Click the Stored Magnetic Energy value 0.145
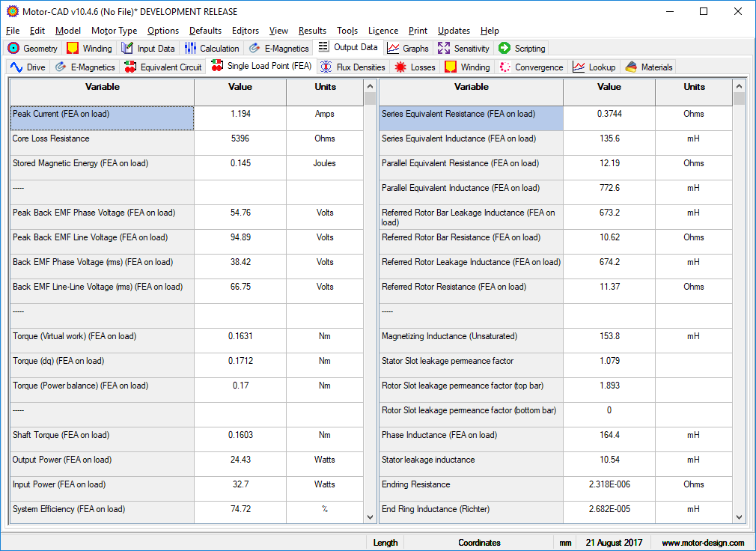756x551 pixels. coord(240,163)
